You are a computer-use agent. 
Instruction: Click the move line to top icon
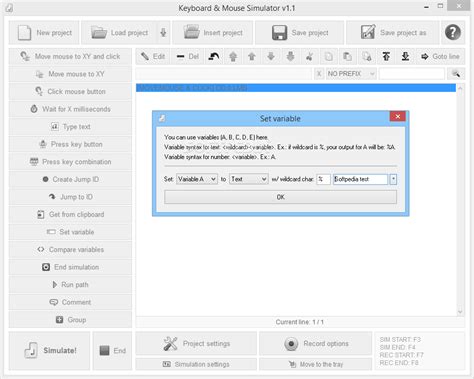tap(233, 56)
